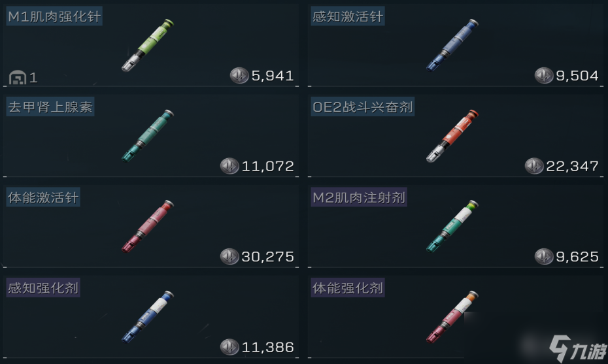Select the purple 感知强化剂 label
The height and width of the screenshot is (364, 608).
click(x=43, y=288)
